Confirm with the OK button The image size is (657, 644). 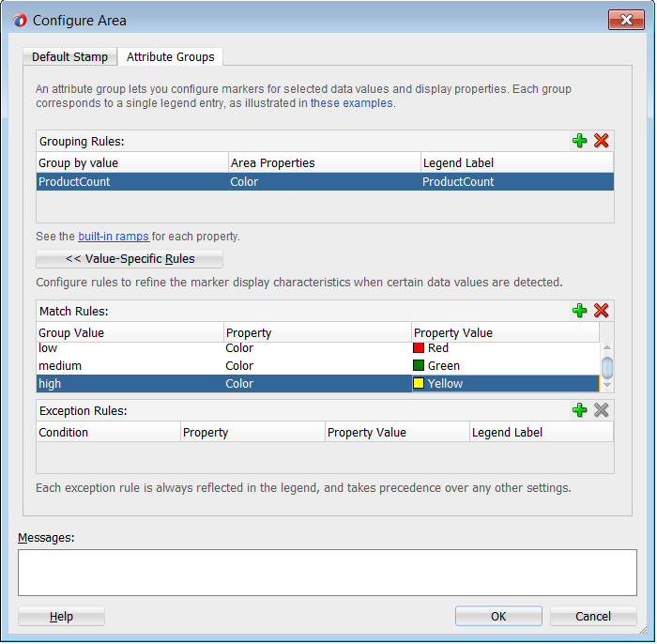pos(498,617)
